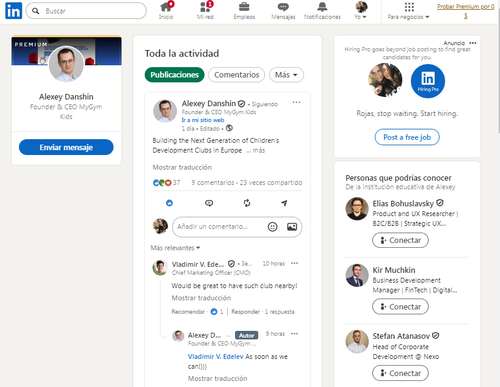The width and height of the screenshot is (500, 387).
Task: Click the Vladimir V. Edelev mention link
Action: pyautogui.click(x=215, y=357)
